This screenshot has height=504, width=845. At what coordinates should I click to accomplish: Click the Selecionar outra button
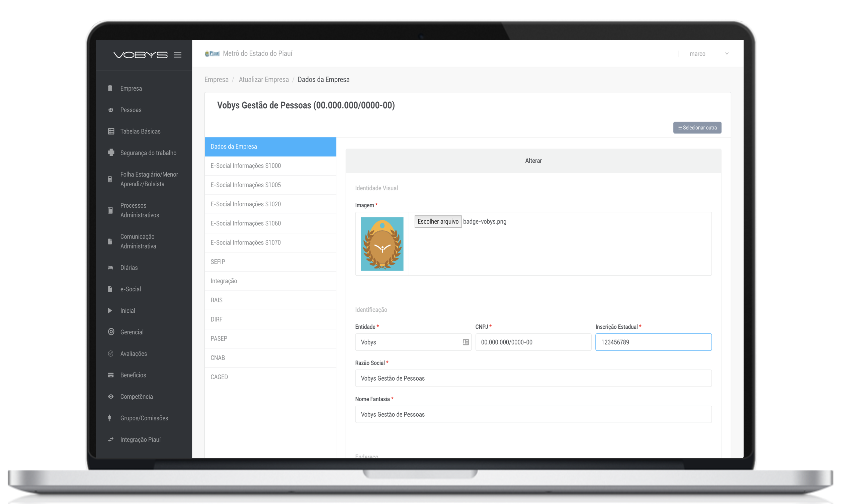pos(697,128)
